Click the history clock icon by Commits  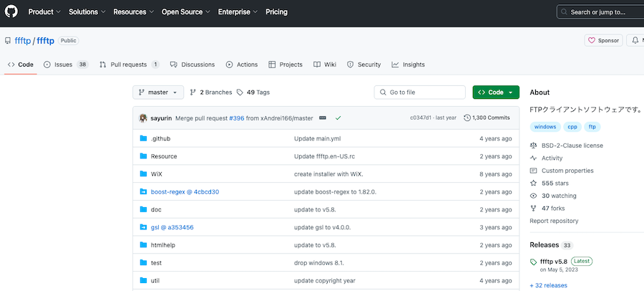[x=467, y=118]
